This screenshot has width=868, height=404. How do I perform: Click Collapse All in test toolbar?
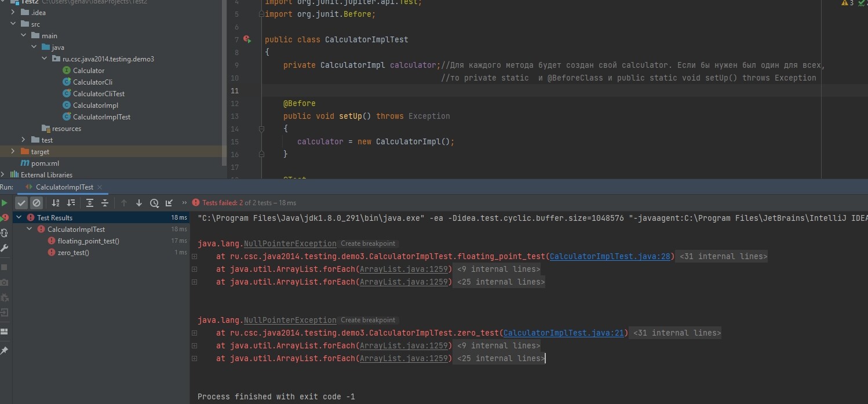105,203
